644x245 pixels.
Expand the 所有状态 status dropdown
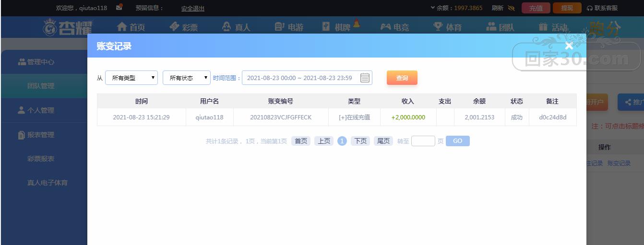187,78
